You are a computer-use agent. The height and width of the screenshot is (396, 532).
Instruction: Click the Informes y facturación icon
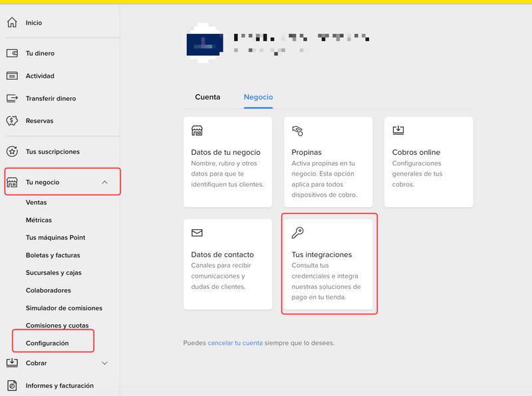pyautogui.click(x=11, y=385)
